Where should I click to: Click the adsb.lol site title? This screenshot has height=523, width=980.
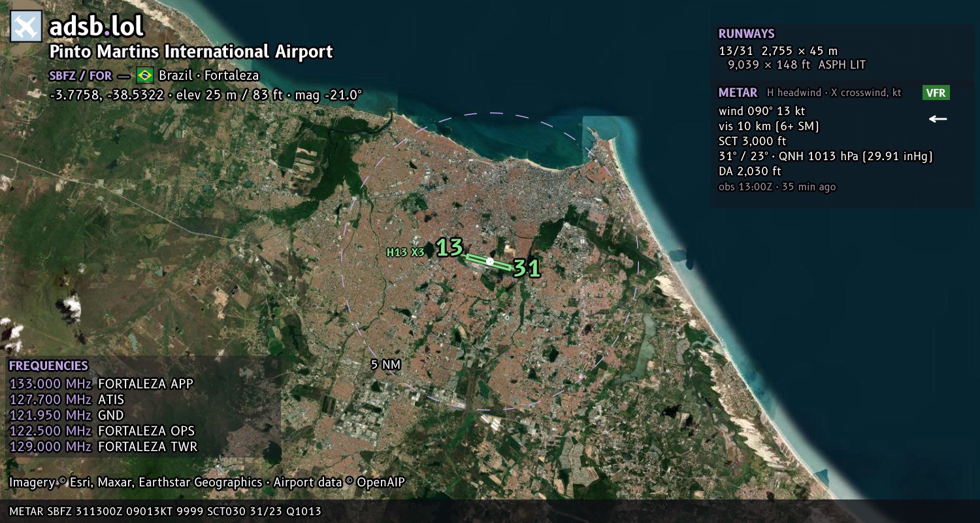coord(97,27)
